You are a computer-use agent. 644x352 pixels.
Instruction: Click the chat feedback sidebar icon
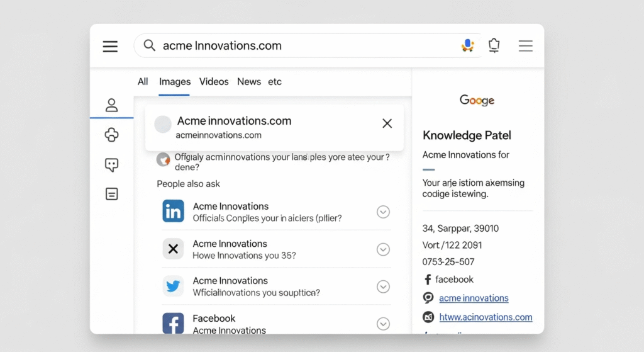[x=111, y=165]
